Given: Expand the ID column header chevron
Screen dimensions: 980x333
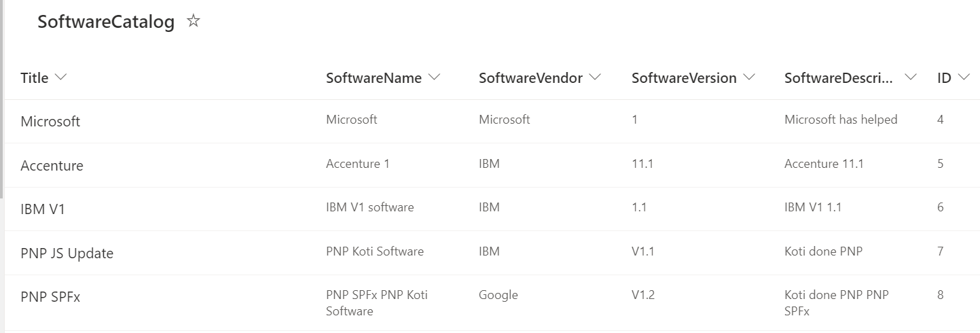Looking at the screenshot, I should pos(964,77).
